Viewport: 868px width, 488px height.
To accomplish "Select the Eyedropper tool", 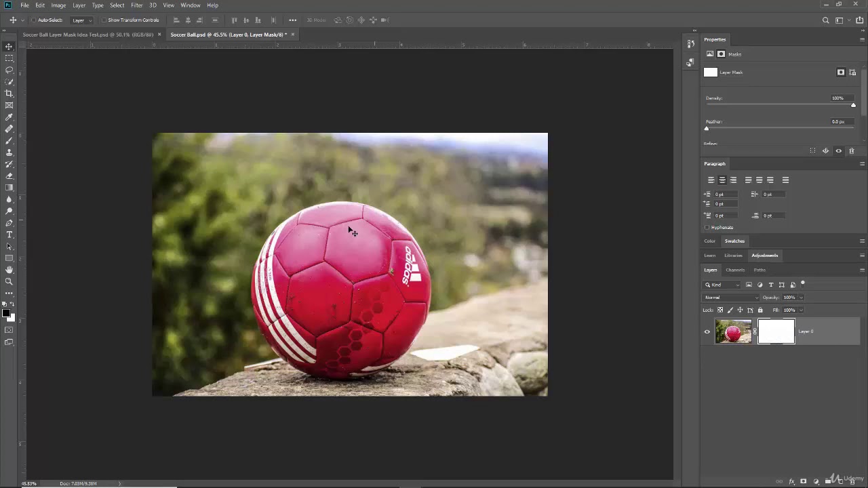I will click(x=9, y=117).
